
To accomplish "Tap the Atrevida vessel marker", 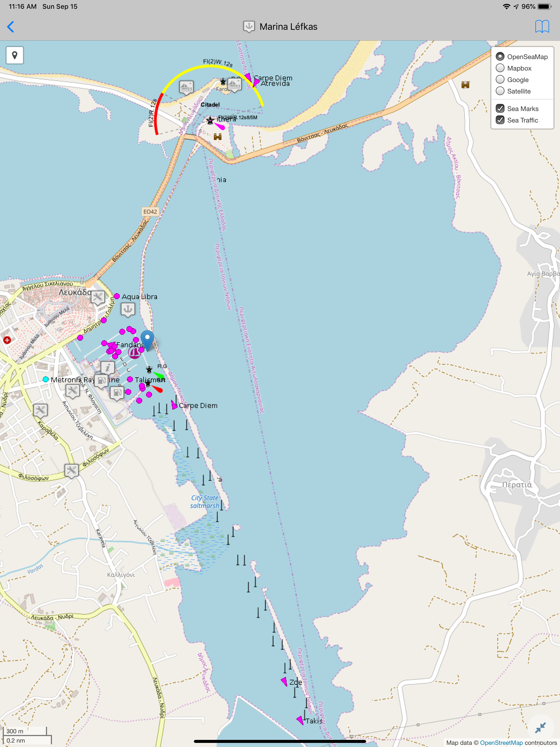I will click(x=256, y=83).
